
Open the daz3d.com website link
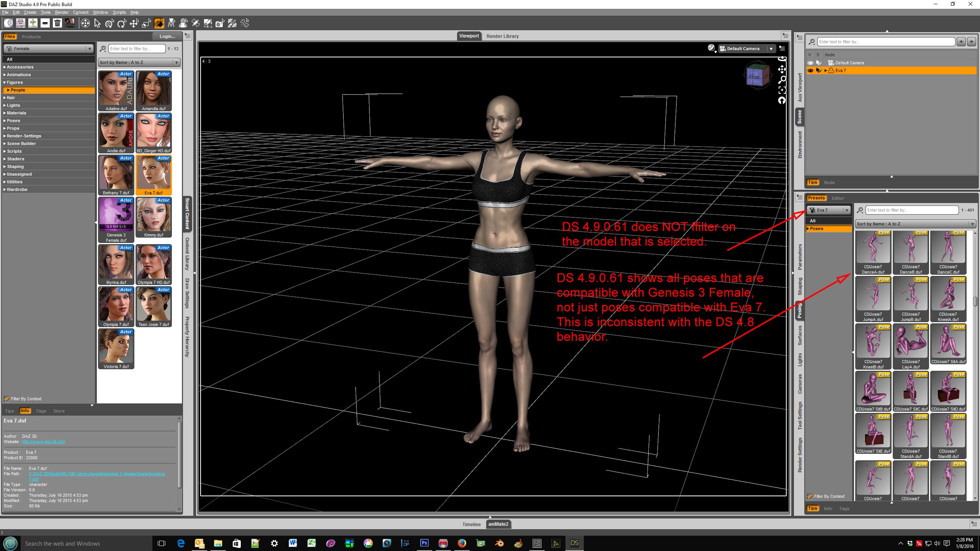(x=43, y=442)
